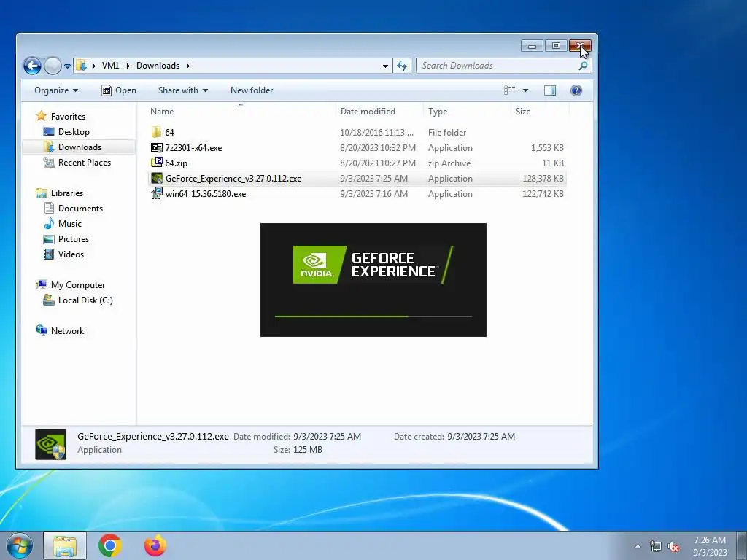Open Local Disk (C:)

click(x=85, y=300)
